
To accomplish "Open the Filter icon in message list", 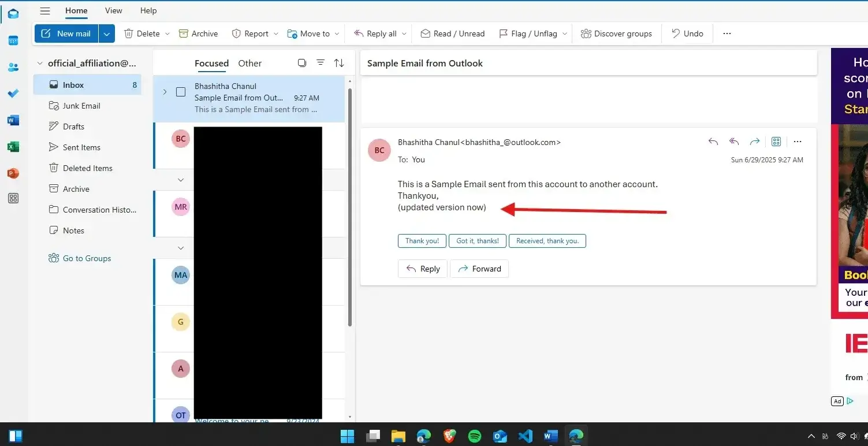I will pos(321,63).
